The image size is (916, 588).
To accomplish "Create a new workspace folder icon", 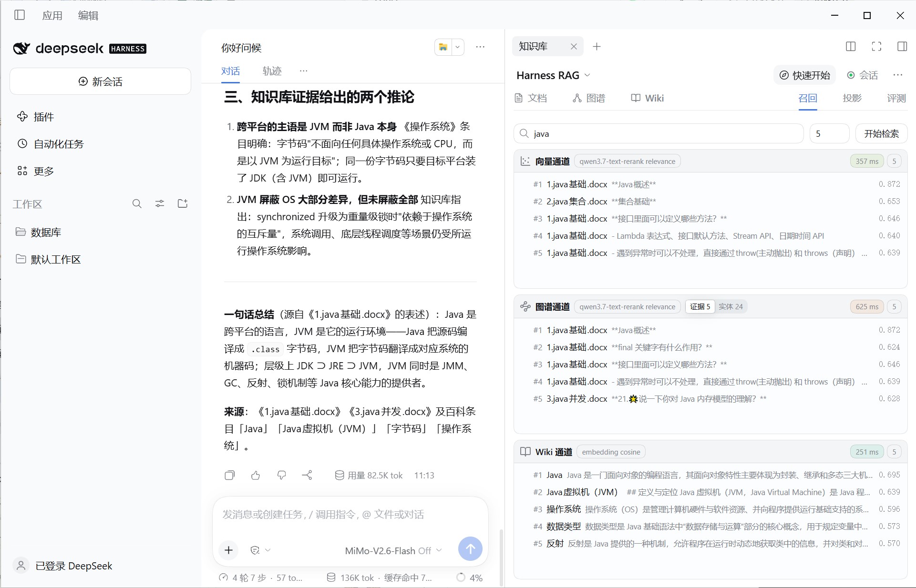I will click(x=183, y=204).
